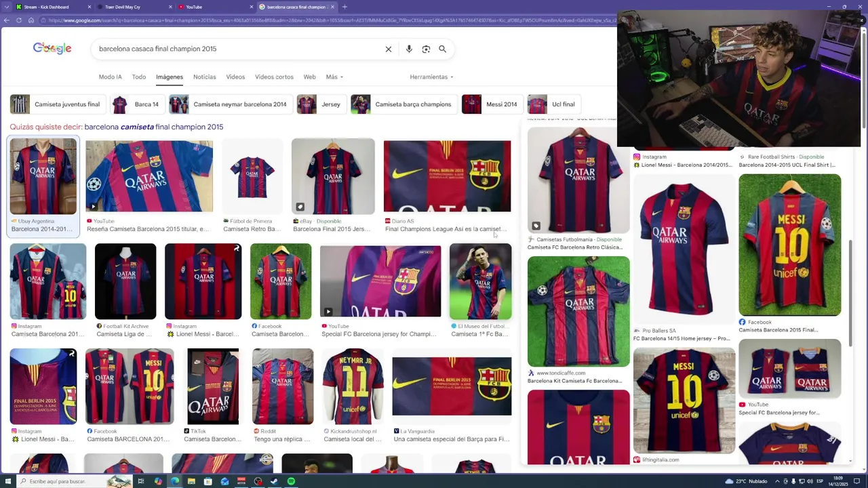Clear the search query with the X icon
Image resolution: width=868 pixels, height=488 pixels.
[x=389, y=49]
